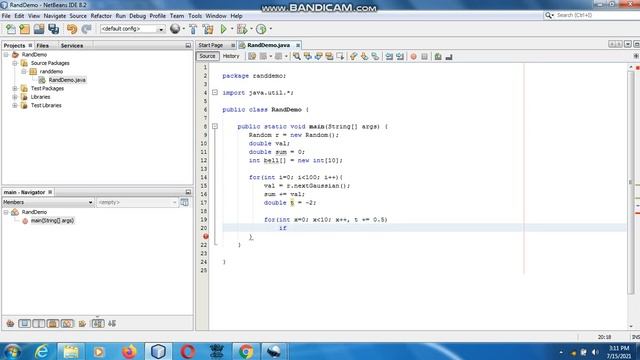
Task: Click the History view button
Action: 231,56
